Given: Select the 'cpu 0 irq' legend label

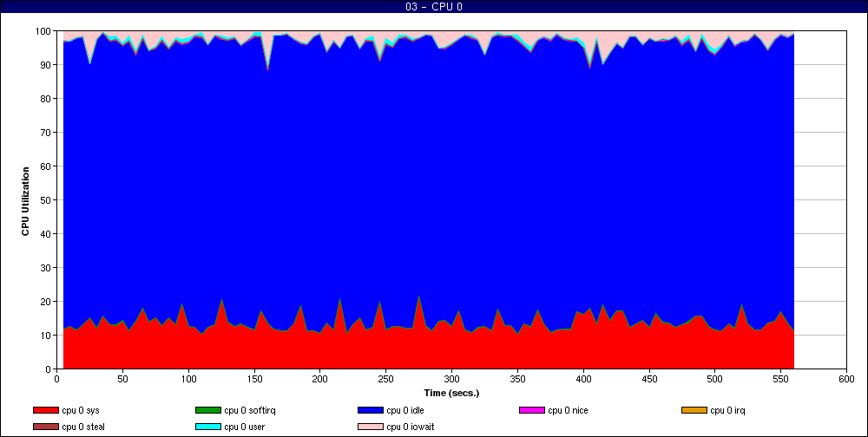Looking at the screenshot, I should (728, 411).
